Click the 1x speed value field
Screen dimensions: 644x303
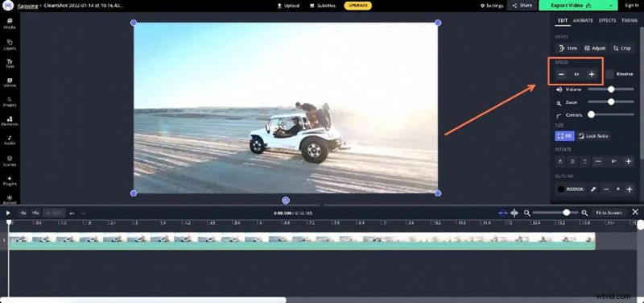[576, 74]
